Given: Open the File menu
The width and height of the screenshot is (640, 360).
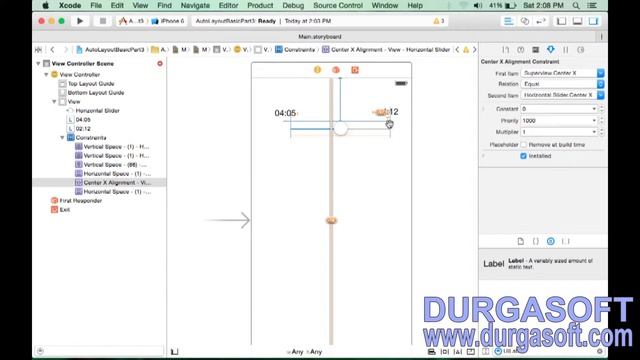Looking at the screenshot, I should pyautogui.click(x=96, y=5).
